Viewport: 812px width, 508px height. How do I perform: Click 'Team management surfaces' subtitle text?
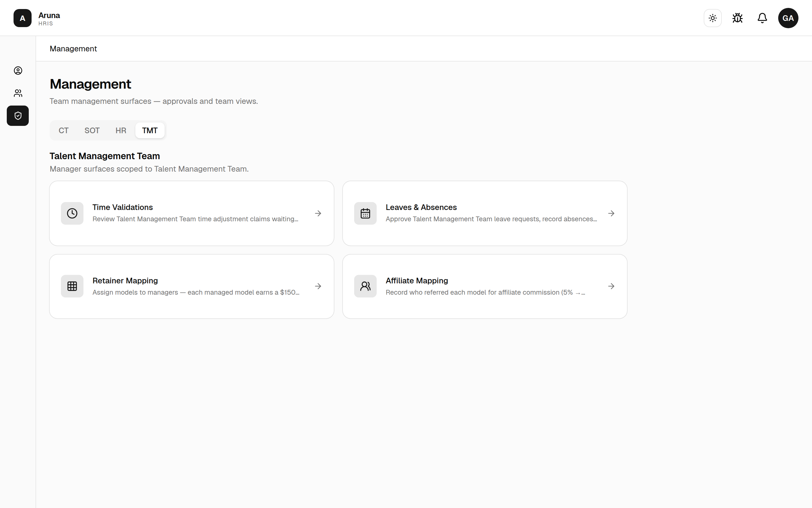click(154, 101)
